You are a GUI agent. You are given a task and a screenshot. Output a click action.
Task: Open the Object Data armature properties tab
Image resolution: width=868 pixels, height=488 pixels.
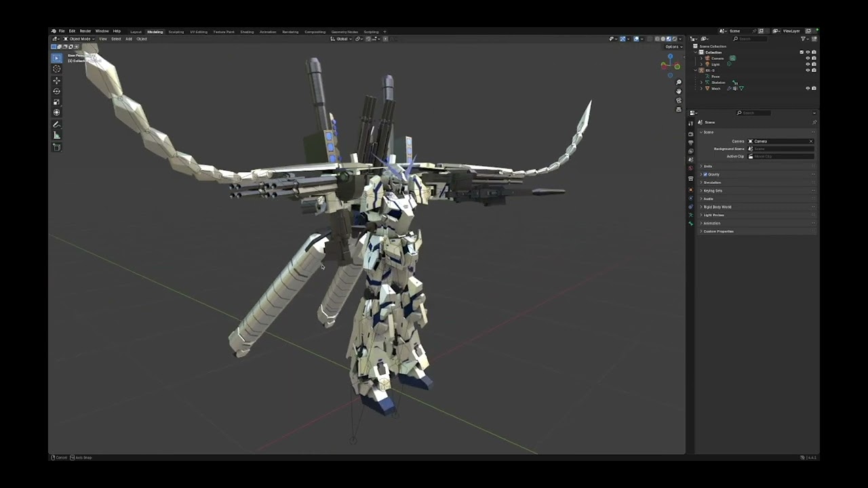tap(691, 215)
